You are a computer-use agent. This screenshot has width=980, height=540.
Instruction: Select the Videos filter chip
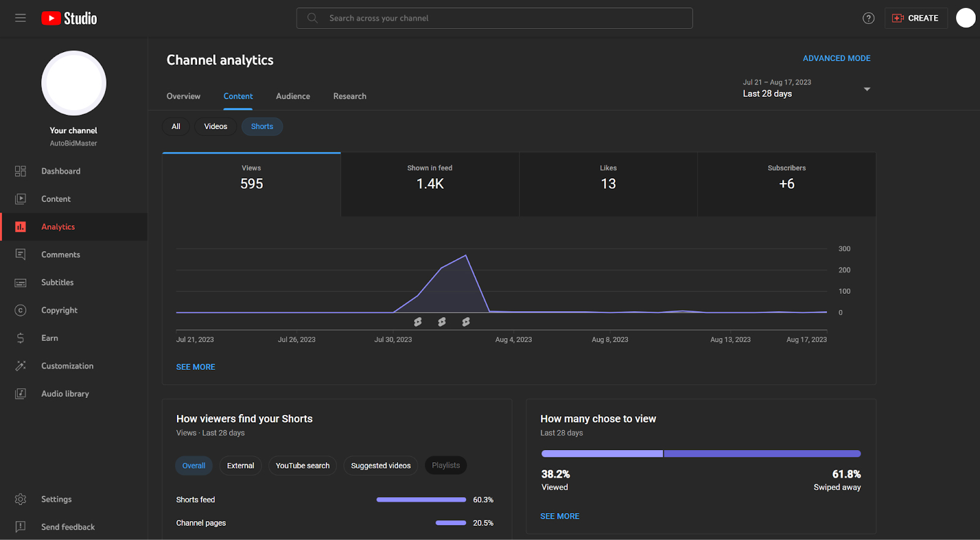(216, 127)
